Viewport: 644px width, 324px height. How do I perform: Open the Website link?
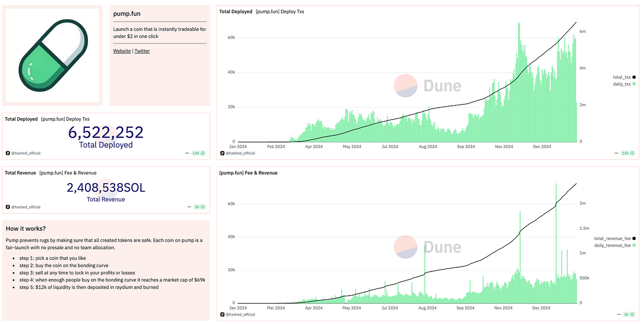coord(122,51)
